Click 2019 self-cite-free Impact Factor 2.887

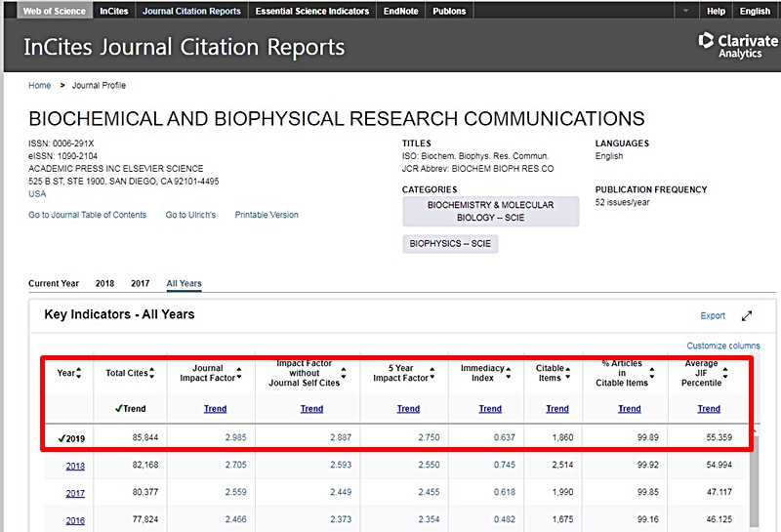click(341, 437)
